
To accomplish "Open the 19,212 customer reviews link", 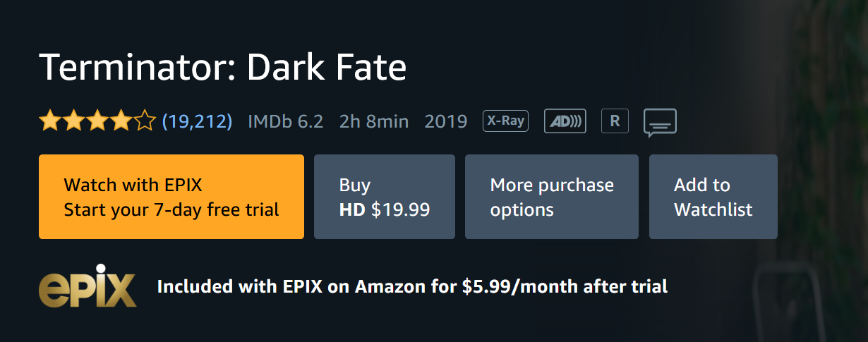I will coord(197,122).
